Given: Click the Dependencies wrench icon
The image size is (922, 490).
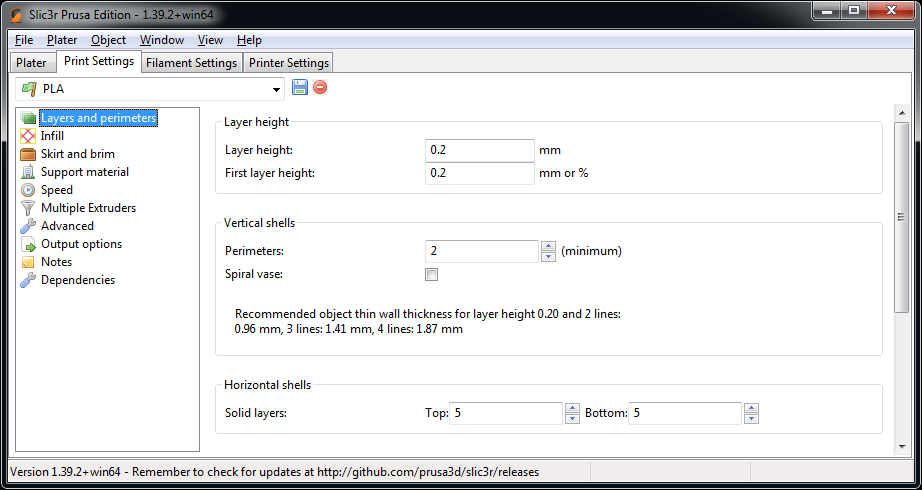Looking at the screenshot, I should click(x=28, y=281).
